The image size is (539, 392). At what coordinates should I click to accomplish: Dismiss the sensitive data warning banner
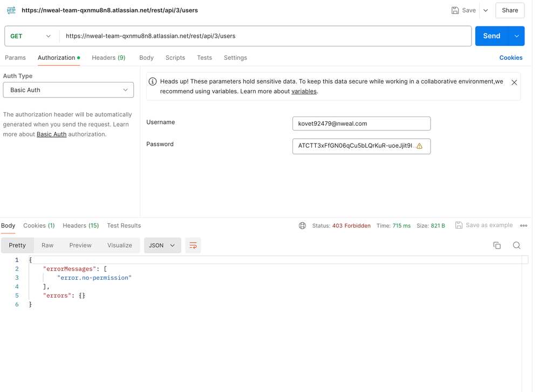514,82
